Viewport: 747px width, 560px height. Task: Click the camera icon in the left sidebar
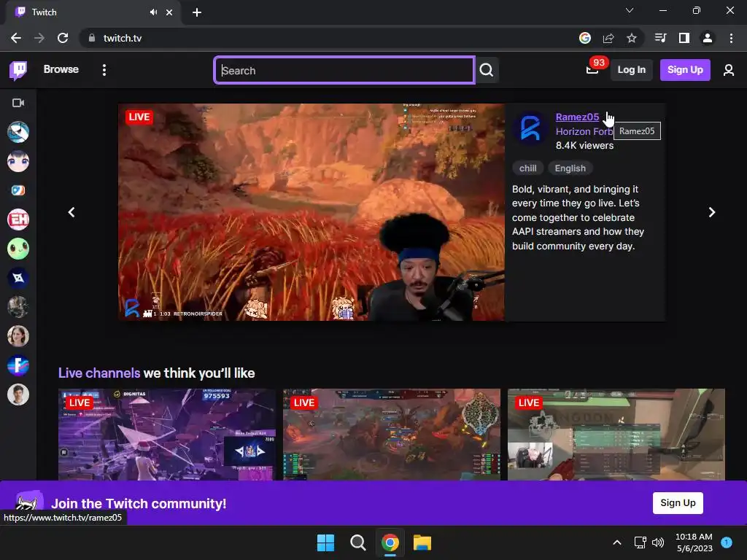pos(18,103)
